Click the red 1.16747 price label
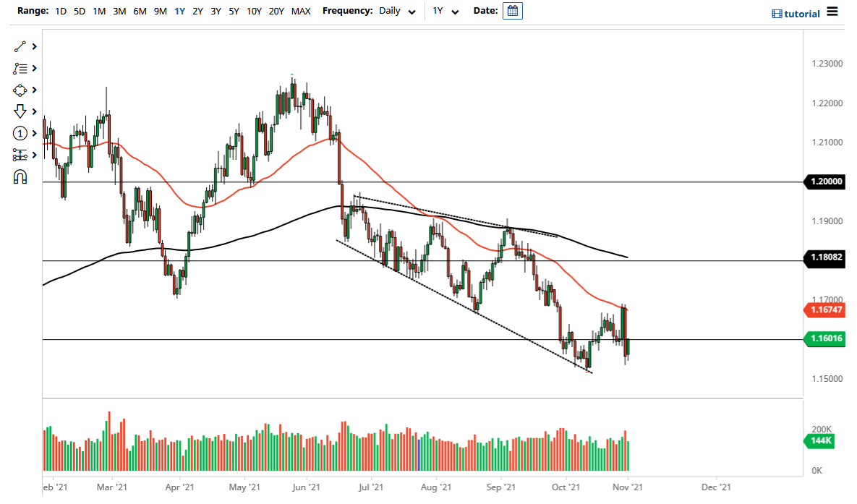 coord(824,311)
